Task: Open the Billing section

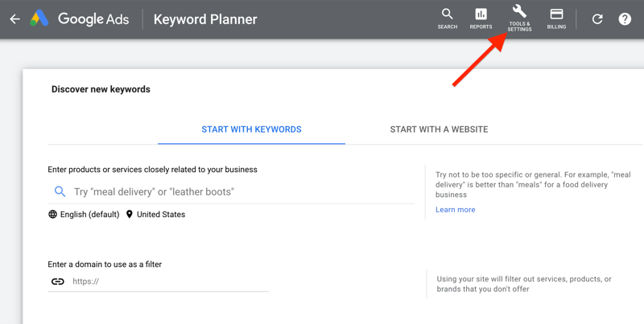Action: (556, 18)
